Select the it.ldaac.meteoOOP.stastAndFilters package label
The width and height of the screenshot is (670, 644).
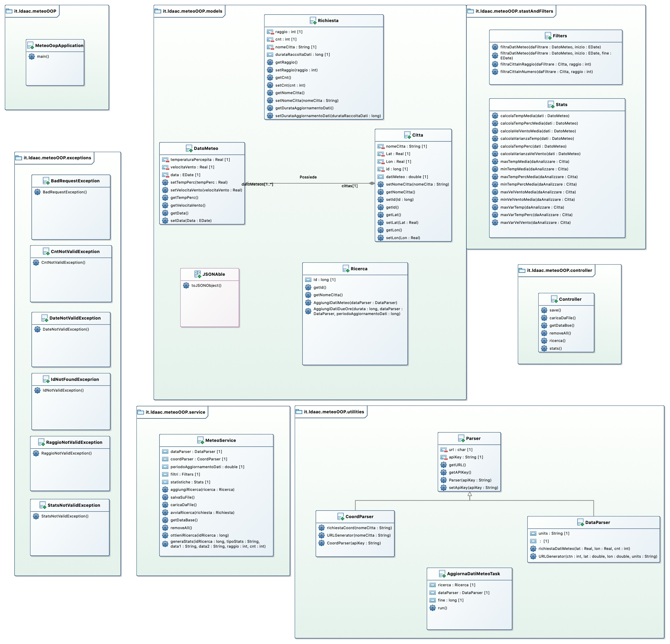(x=514, y=11)
